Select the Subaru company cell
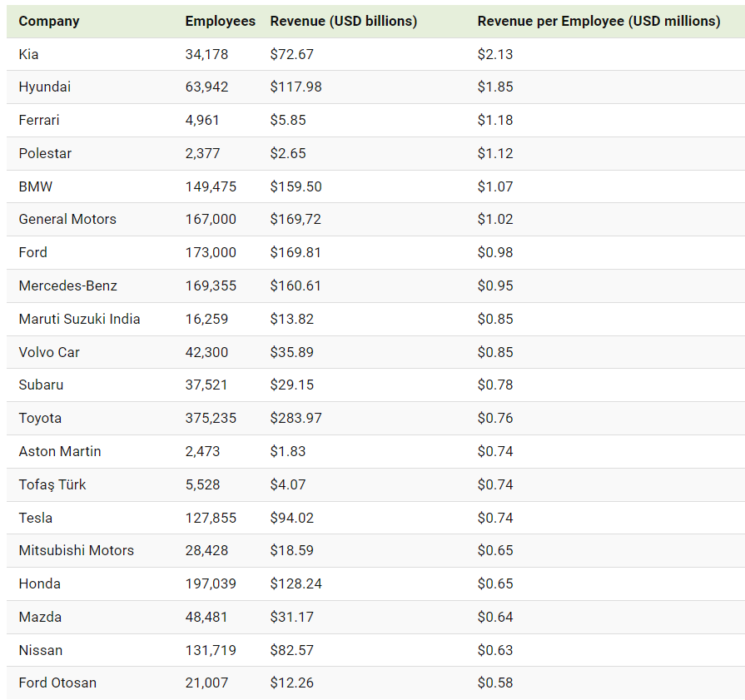 pyautogui.click(x=41, y=385)
